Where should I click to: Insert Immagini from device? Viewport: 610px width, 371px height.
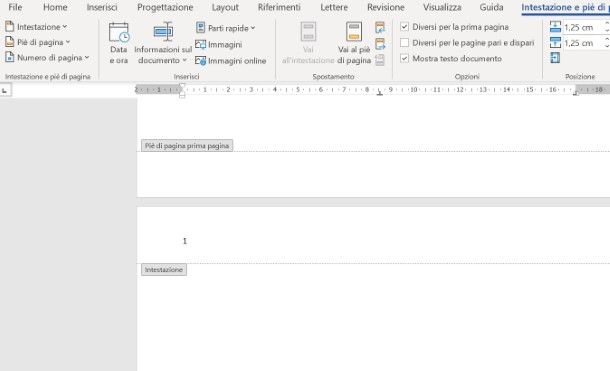tap(219, 45)
